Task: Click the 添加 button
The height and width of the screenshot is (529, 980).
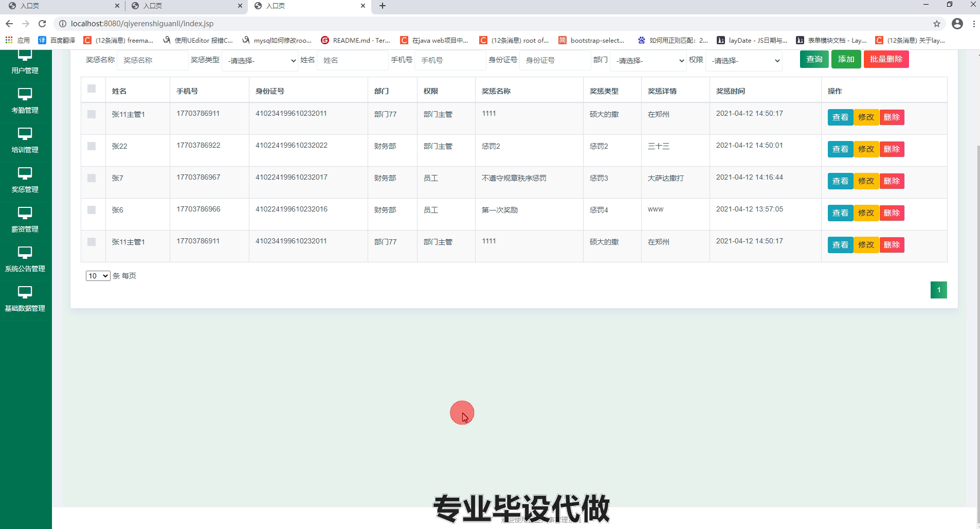Action: (x=846, y=59)
